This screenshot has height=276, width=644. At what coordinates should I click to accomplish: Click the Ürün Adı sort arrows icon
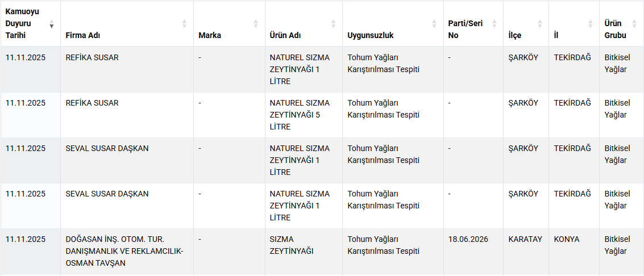[x=333, y=24]
